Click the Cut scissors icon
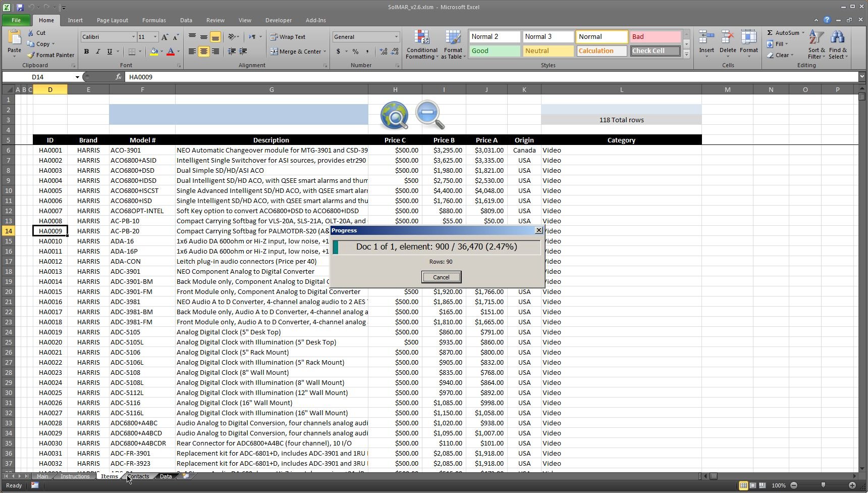This screenshot has height=493, width=868. click(x=31, y=33)
